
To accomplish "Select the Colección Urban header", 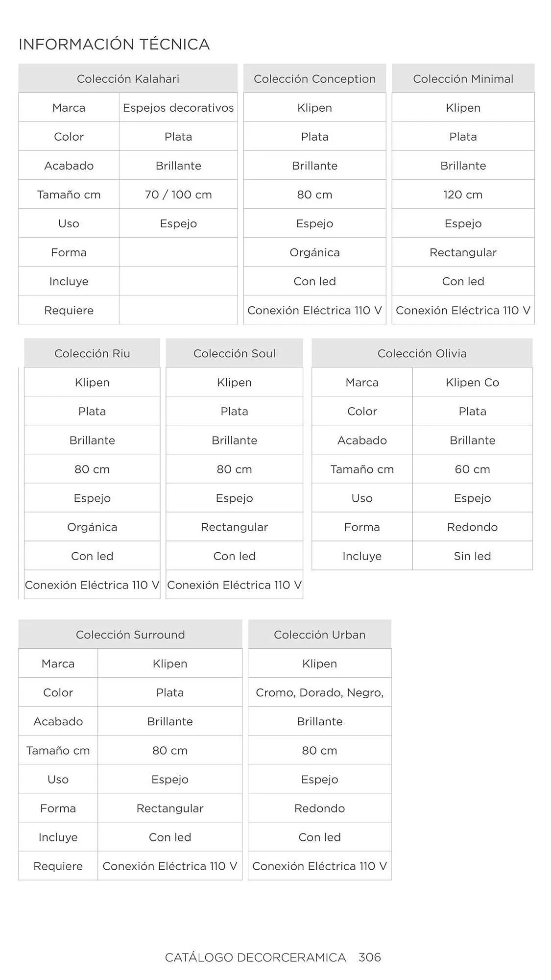I will tap(319, 635).
